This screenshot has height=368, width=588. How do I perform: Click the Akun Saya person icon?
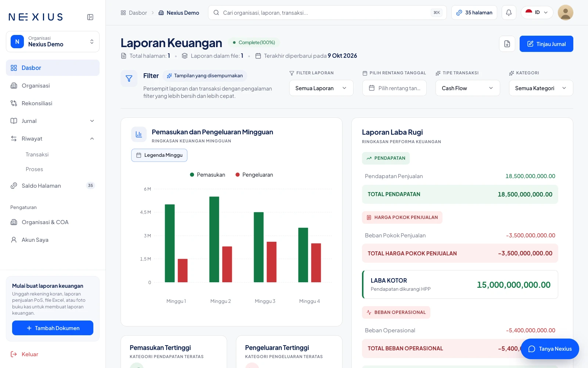point(14,240)
